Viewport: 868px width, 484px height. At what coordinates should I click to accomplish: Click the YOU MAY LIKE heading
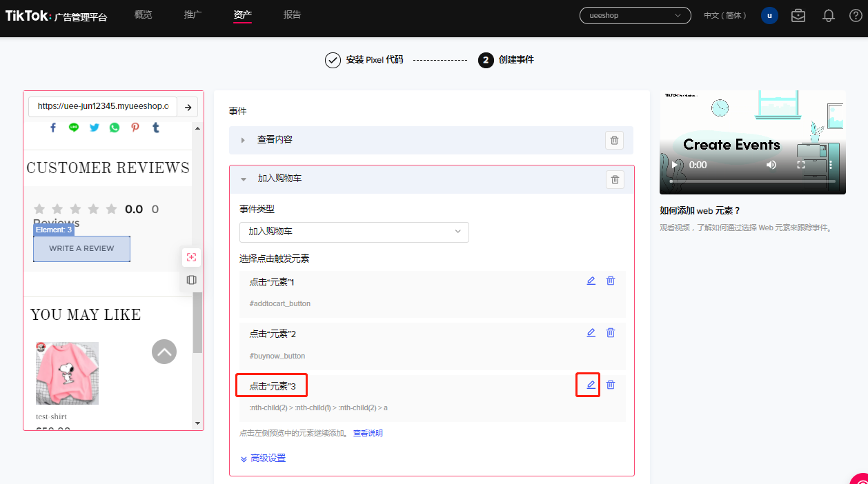pyautogui.click(x=86, y=315)
